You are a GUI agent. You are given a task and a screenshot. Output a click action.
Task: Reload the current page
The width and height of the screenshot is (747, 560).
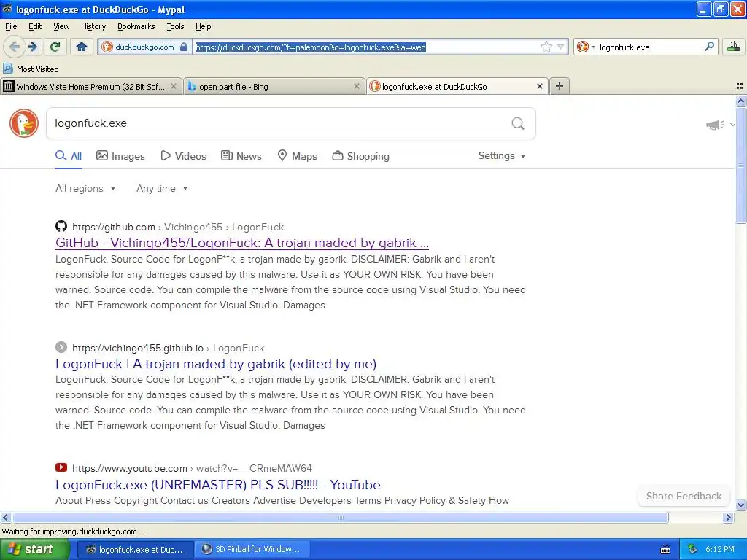point(55,47)
